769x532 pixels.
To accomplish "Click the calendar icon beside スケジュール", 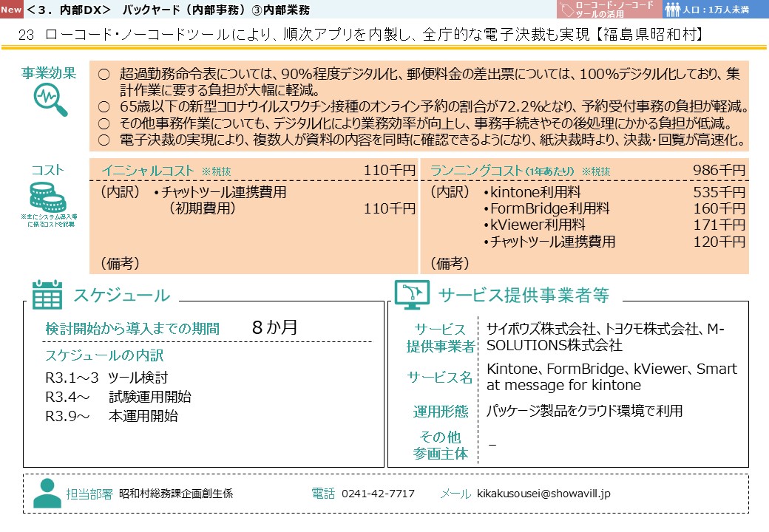I will [47, 295].
